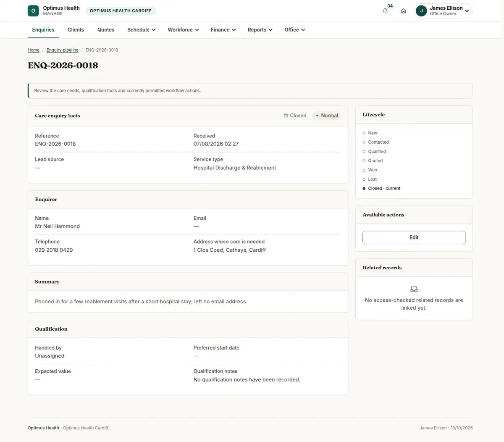
Task: Click 'Hospital Discharge & Reablement' service type
Action: coord(235,168)
